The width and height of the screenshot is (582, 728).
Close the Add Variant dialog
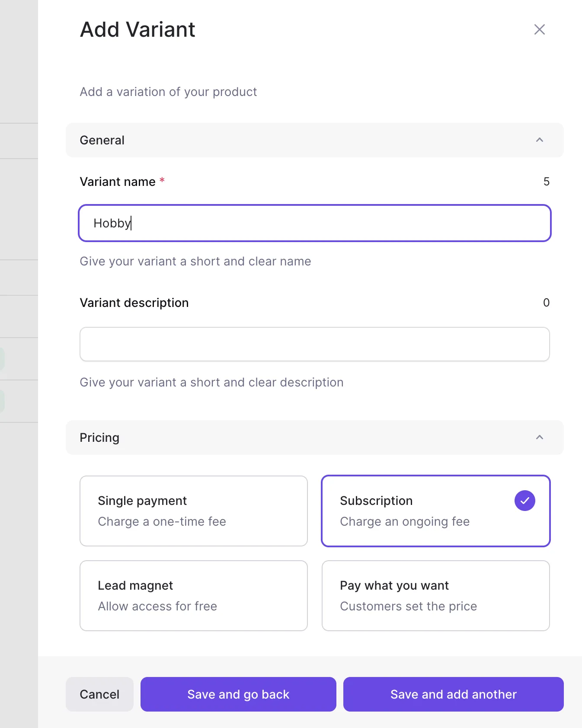click(539, 29)
